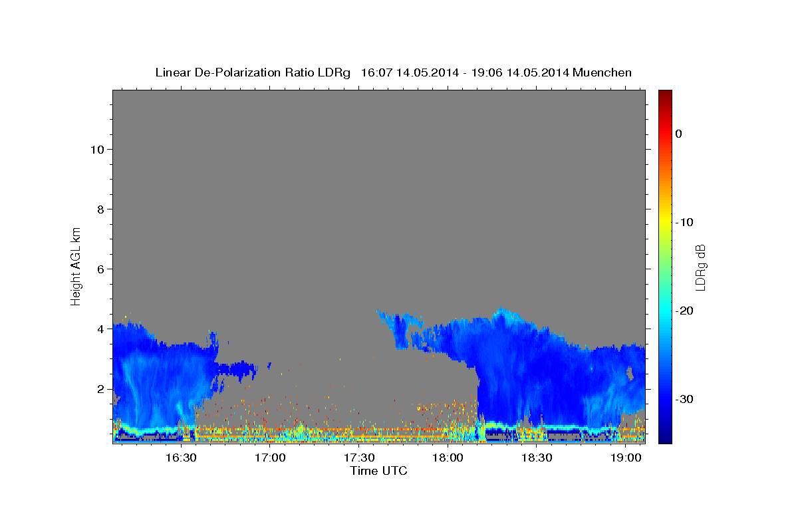Click the '17:30' time tick label

click(x=359, y=458)
